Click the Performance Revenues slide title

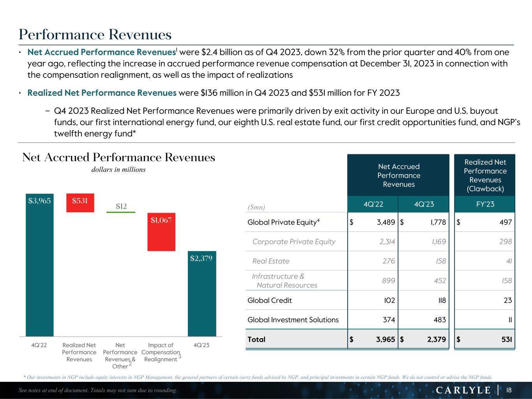[95, 35]
